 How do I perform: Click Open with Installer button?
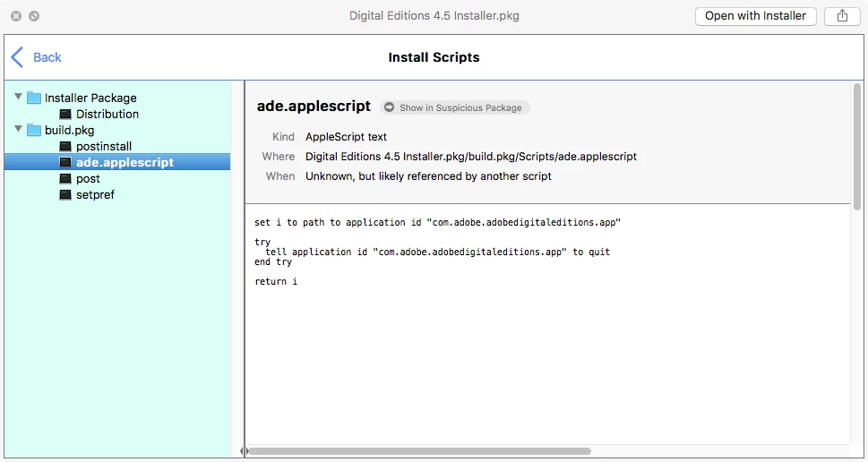pyautogui.click(x=755, y=16)
